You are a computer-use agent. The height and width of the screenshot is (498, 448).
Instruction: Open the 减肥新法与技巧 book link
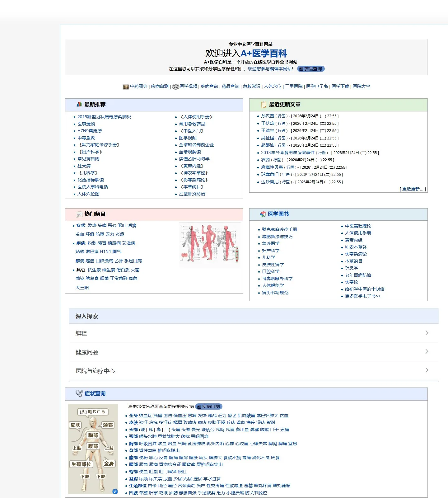pyautogui.click(x=277, y=237)
